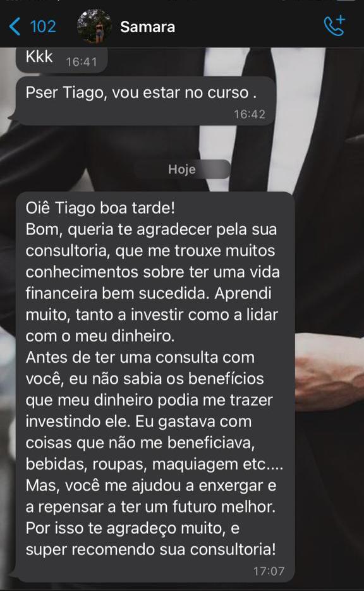Tap the blue back chevron arrow
The image size is (364, 591).
15,27
